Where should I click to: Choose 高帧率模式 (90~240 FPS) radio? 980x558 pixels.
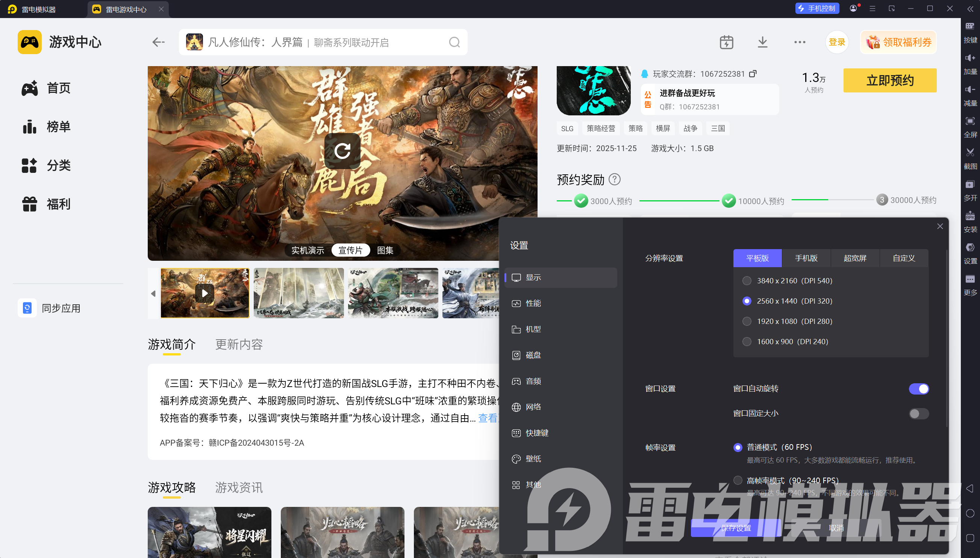pos(737,480)
